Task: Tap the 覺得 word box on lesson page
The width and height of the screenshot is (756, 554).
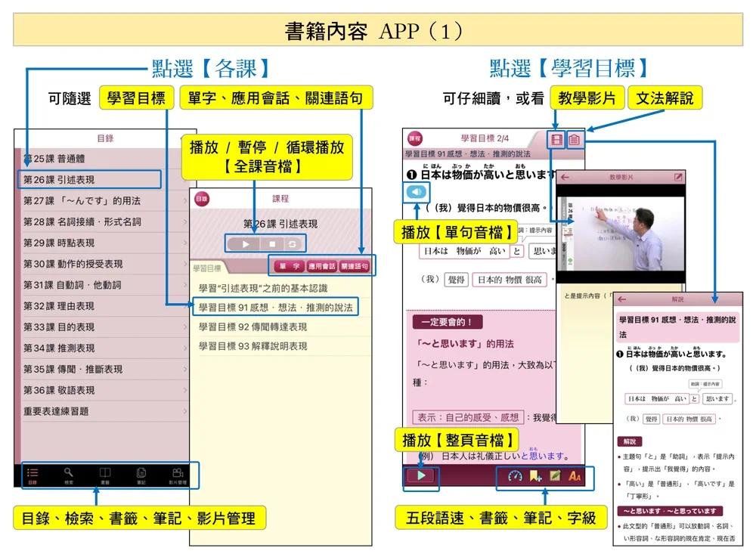Action: (x=456, y=280)
